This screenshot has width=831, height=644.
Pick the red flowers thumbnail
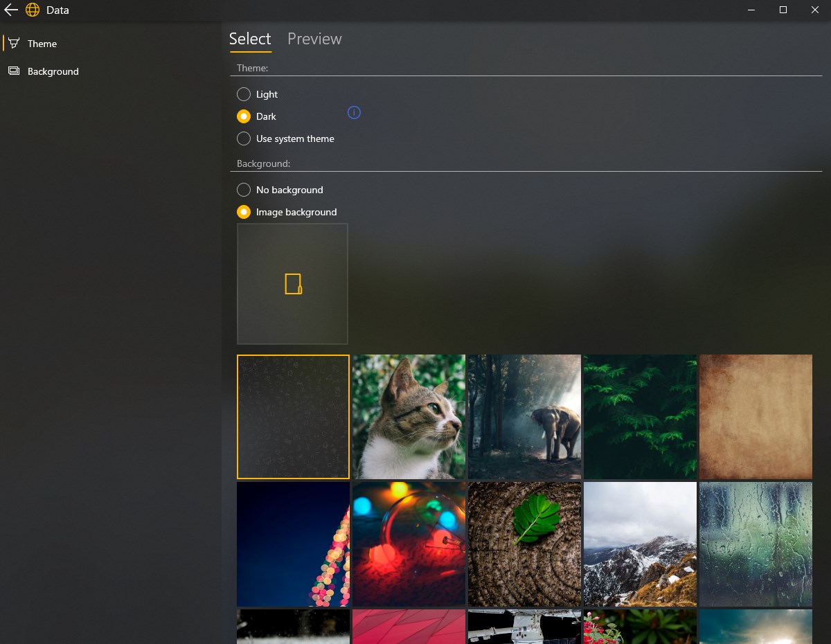(x=640, y=627)
